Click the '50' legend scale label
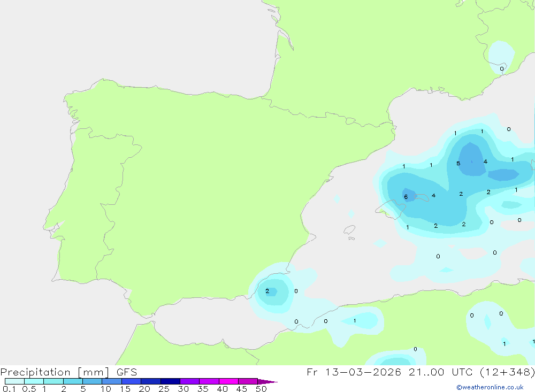 (261, 389)
